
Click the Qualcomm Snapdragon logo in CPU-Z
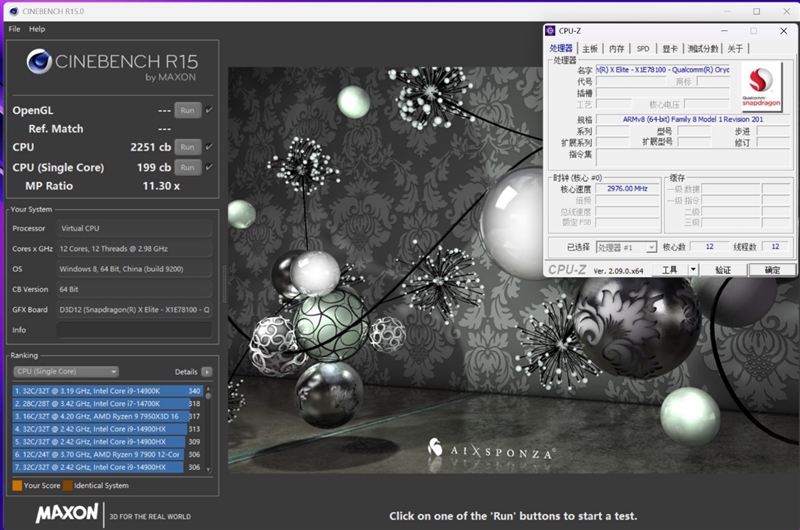[761, 86]
